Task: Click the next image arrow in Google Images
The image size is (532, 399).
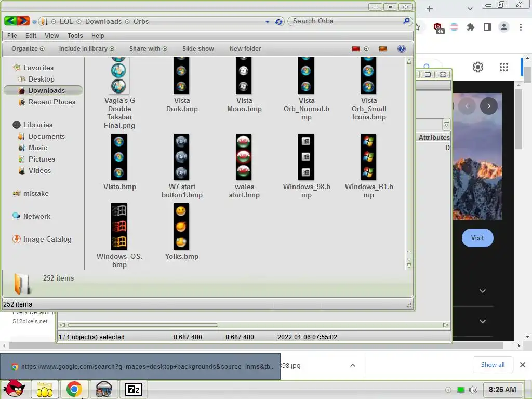Action: click(488, 106)
